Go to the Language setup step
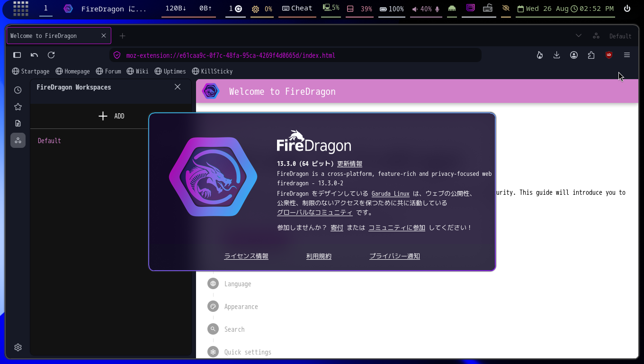The image size is (644, 364). tap(238, 284)
